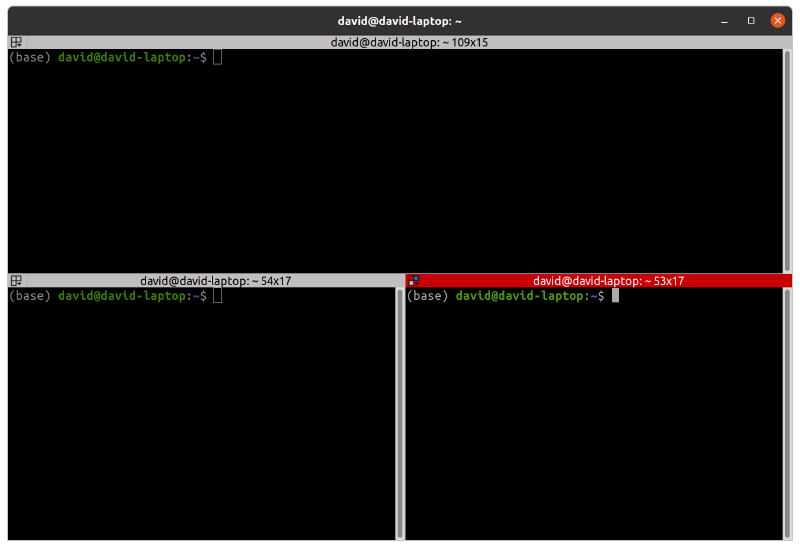Image resolution: width=800 pixels, height=548 pixels.
Task: Click the bottom-left pane titlebar labeled 54x17
Action: (x=215, y=281)
